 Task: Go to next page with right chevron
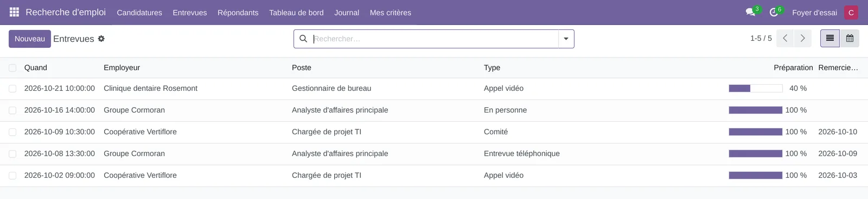click(x=802, y=39)
